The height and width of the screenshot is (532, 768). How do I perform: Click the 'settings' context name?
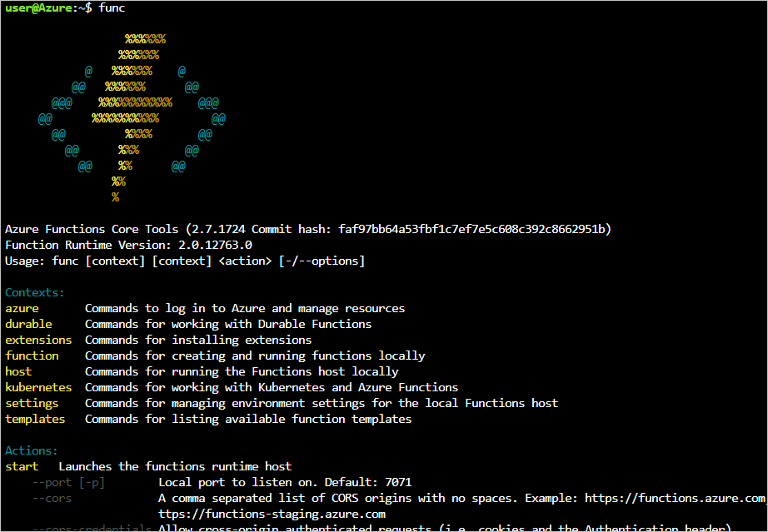32,403
